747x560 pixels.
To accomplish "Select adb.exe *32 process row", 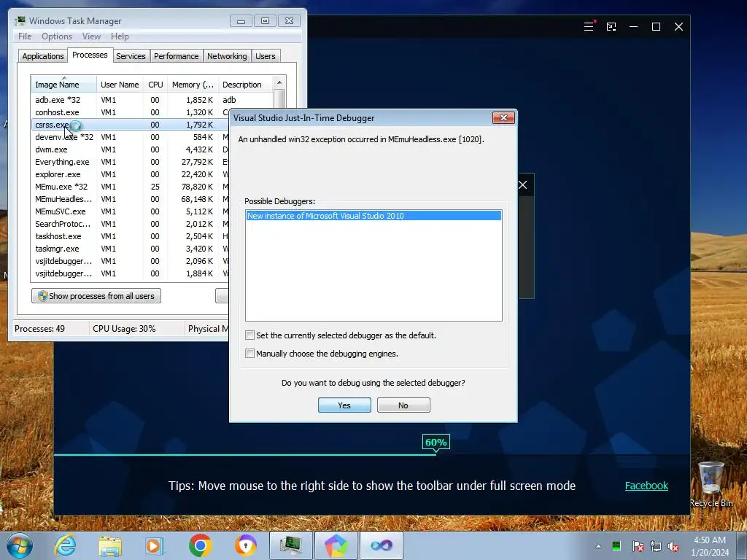I will pyautogui.click(x=152, y=99).
